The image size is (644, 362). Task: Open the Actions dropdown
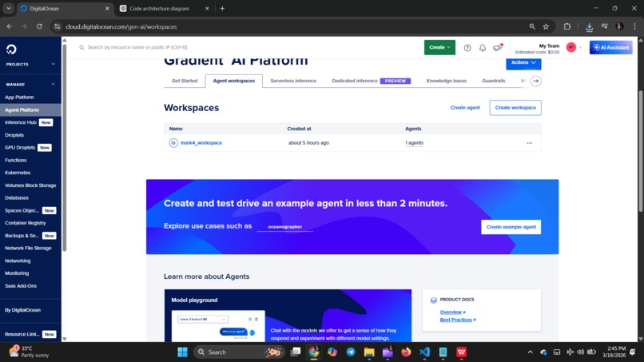[523, 62]
